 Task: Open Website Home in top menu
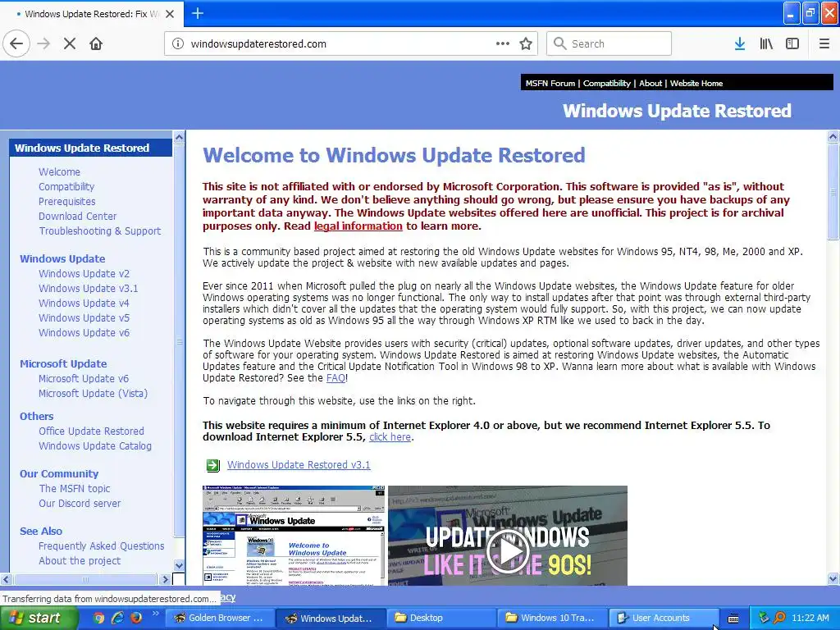point(696,83)
